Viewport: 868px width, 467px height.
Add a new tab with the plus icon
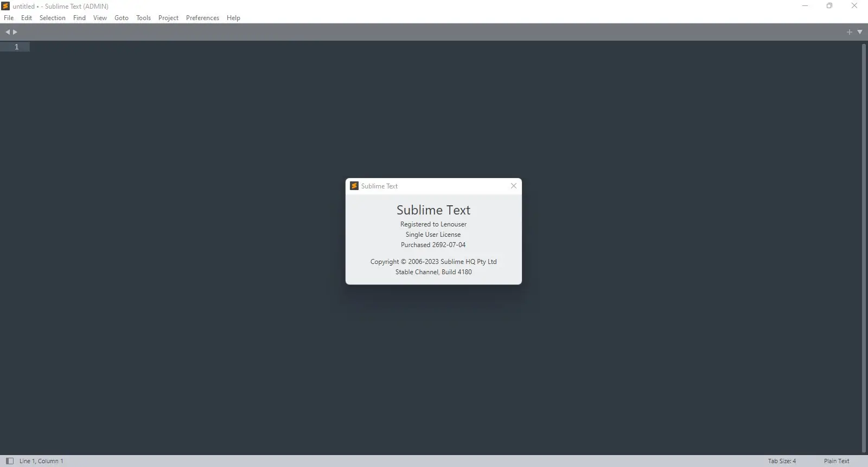[850, 32]
